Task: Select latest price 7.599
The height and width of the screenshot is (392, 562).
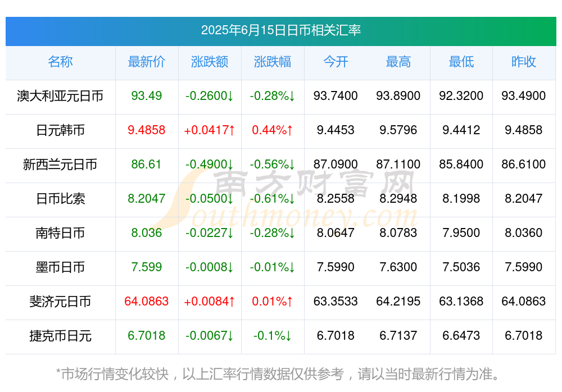Action: pyautogui.click(x=147, y=267)
